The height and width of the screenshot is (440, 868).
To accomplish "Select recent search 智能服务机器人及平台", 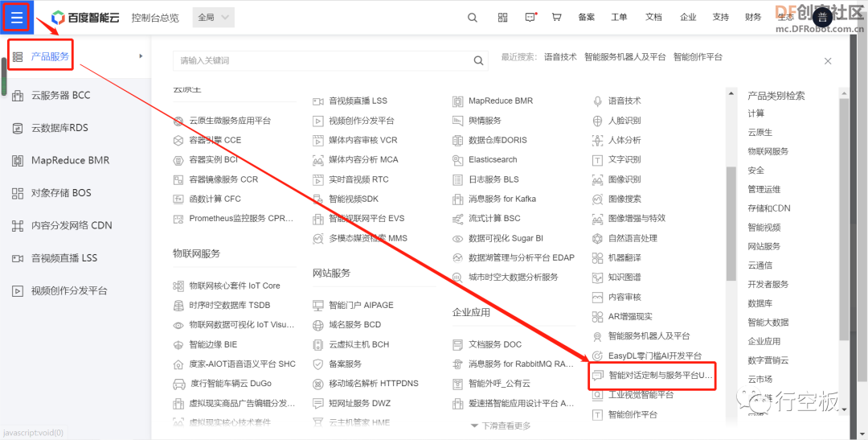I will tap(625, 56).
